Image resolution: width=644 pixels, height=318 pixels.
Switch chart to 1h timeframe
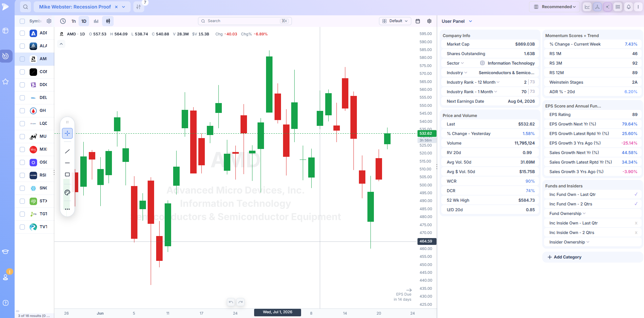pos(73,21)
